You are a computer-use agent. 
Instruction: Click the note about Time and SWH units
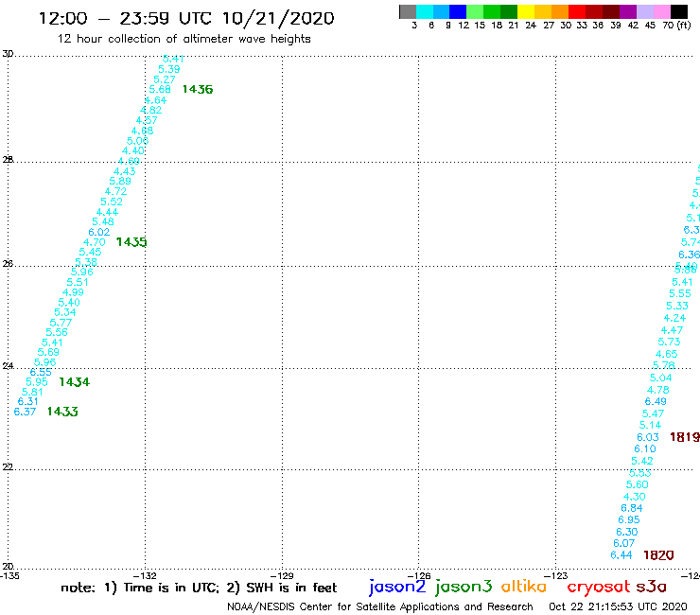[x=199, y=588]
